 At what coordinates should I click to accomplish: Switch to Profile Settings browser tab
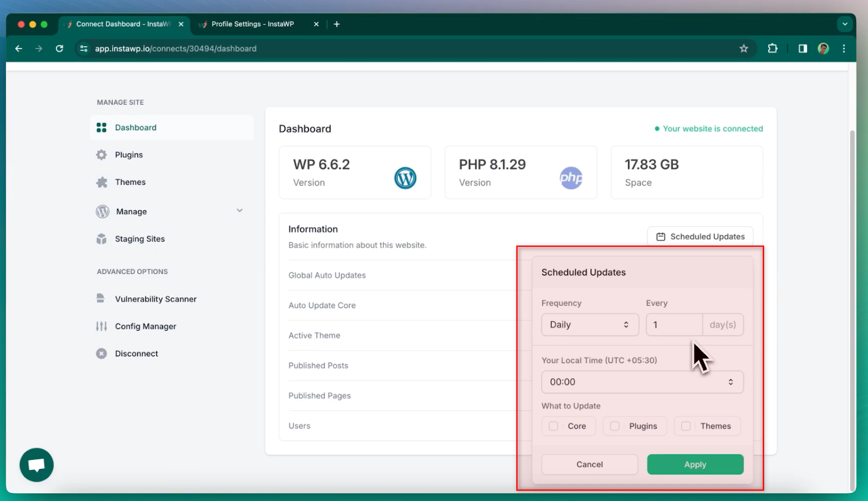click(x=252, y=24)
